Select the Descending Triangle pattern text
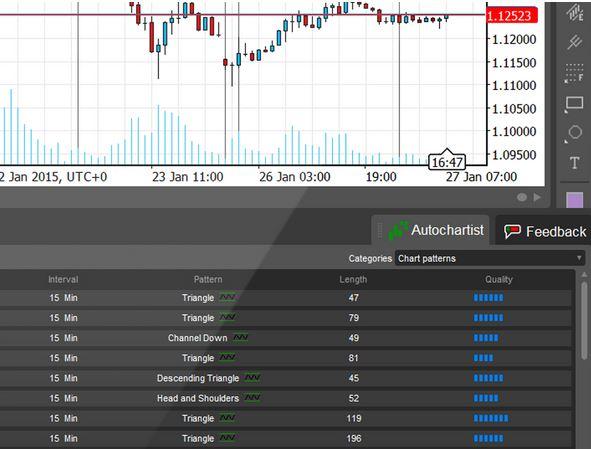This screenshot has height=449, width=591. coord(198,378)
